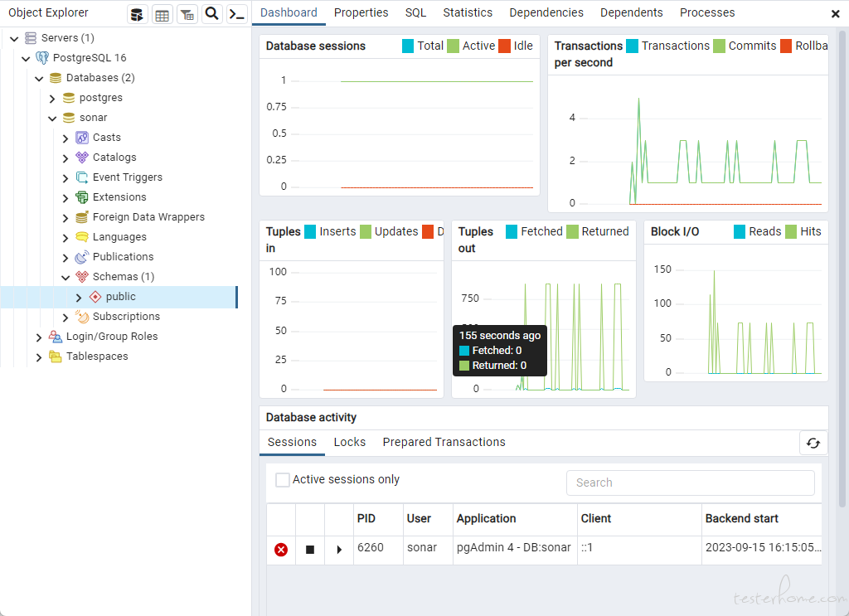Collapse the sonar database node

coord(52,119)
